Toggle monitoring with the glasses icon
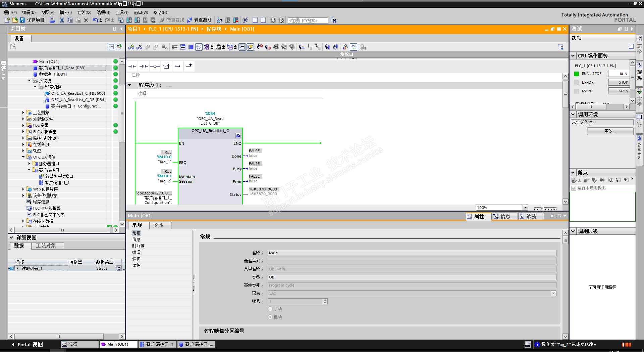This screenshot has width=644, height=352. (x=354, y=47)
